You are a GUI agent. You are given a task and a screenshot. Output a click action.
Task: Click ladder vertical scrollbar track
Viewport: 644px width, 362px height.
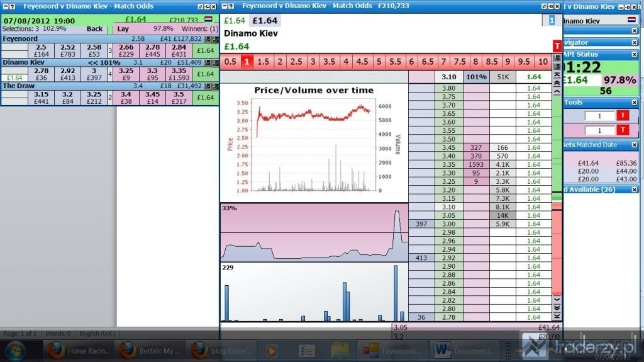pyautogui.click(x=557, y=195)
